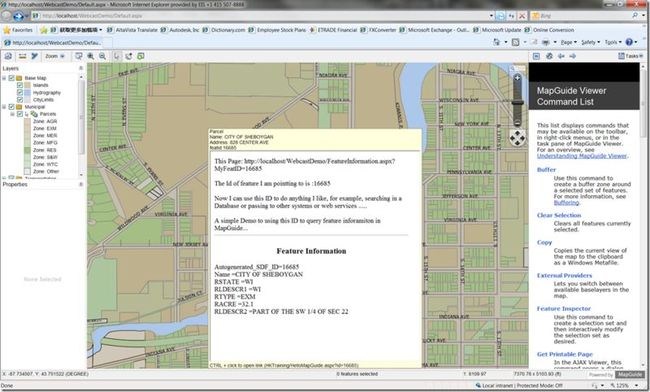The width and height of the screenshot is (650, 392).
Task: Open the Buffering help link
Action: [x=566, y=203]
